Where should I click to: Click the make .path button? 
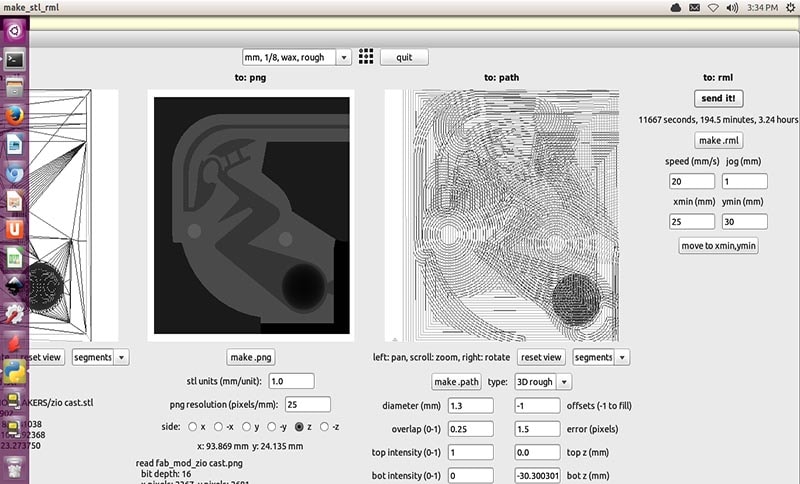[456, 381]
